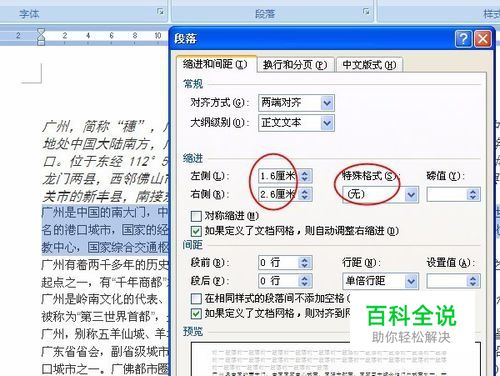Close the 段落 dialog
The image size is (500, 376).
483,39
